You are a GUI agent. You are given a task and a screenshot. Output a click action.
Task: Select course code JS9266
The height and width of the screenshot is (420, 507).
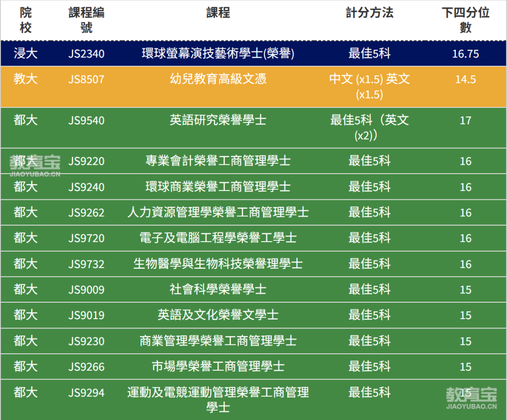(x=86, y=367)
